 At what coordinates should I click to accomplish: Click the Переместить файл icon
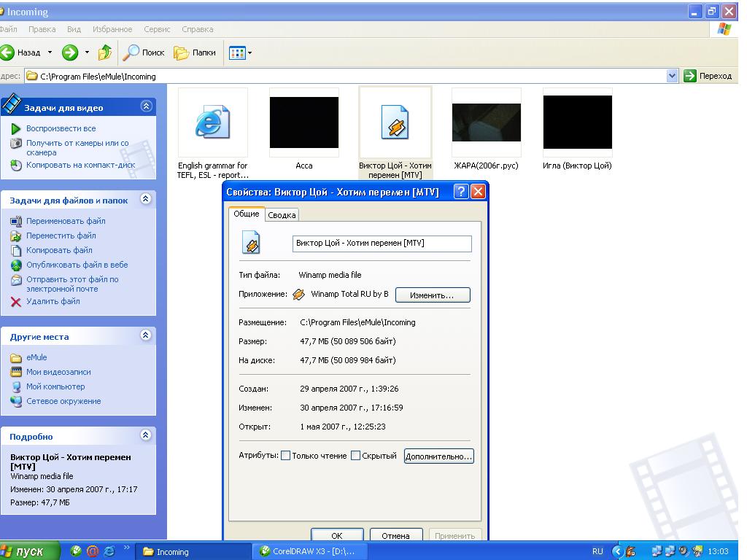tap(16, 236)
